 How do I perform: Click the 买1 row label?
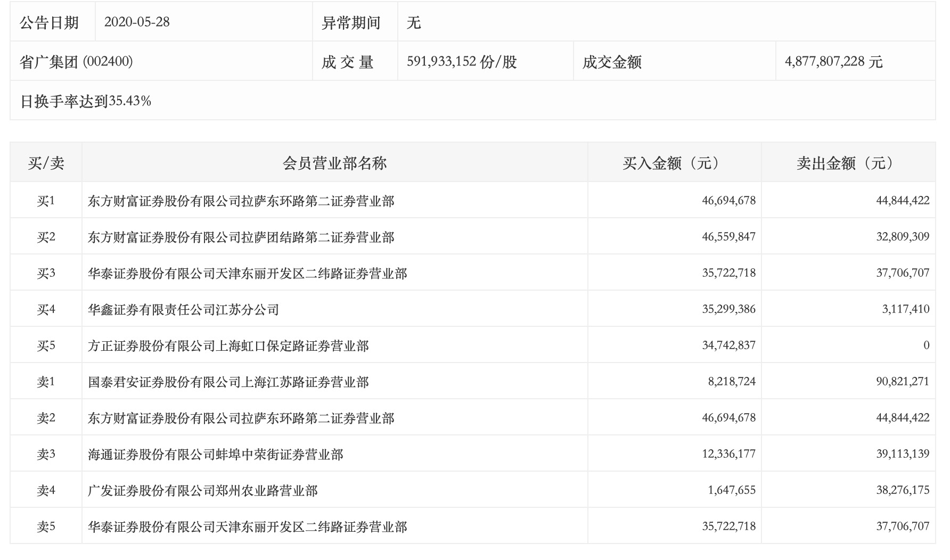(46, 201)
